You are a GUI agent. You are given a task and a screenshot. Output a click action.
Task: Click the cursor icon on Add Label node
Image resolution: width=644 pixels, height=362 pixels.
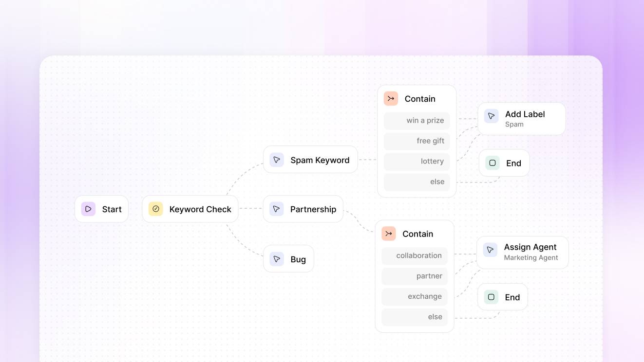pos(491,116)
